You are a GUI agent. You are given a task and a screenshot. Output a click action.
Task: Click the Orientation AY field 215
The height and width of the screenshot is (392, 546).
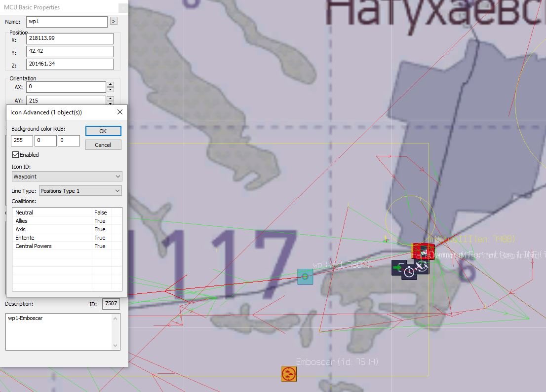coord(66,100)
